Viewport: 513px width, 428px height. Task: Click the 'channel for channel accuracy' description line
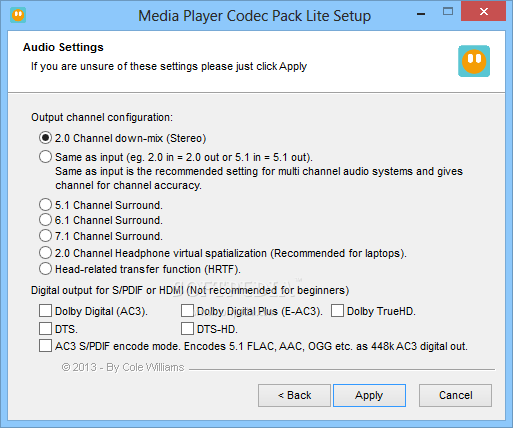tap(128, 185)
